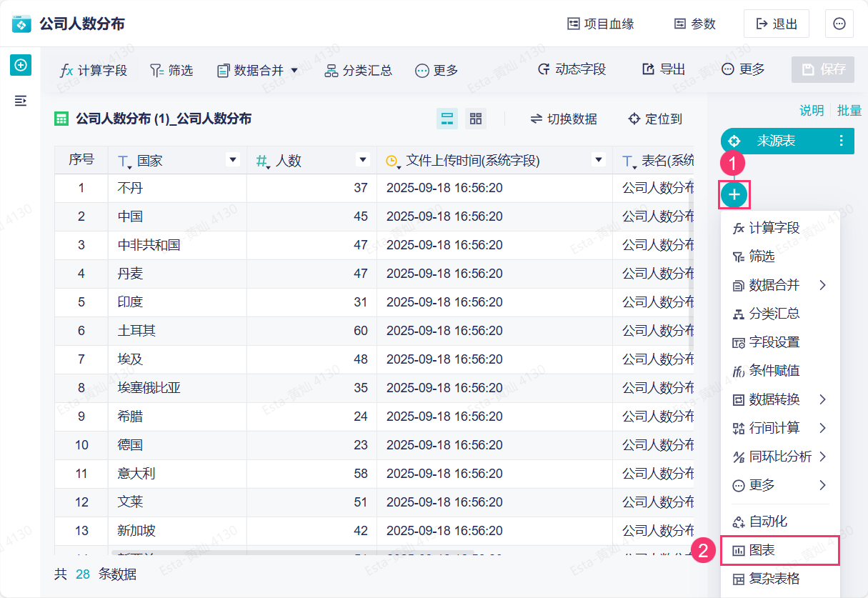This screenshot has width=868, height=598.
Task: Click the number type icon of 人数 column
Action: pyautogui.click(x=263, y=161)
